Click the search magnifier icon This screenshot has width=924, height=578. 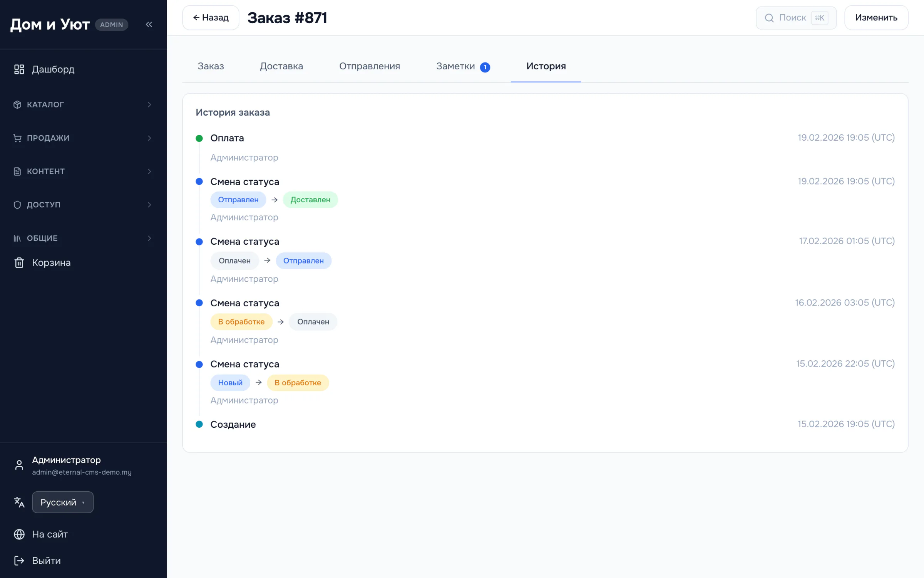pyautogui.click(x=769, y=18)
